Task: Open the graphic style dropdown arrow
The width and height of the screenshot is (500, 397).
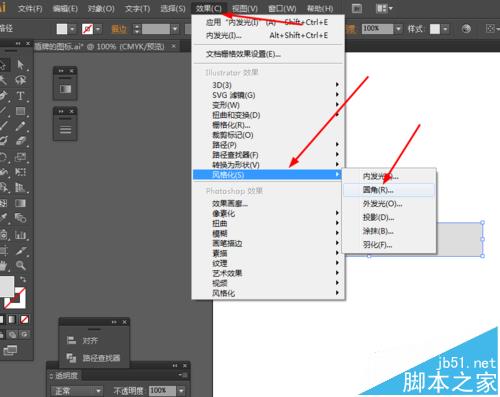Action: [445, 29]
